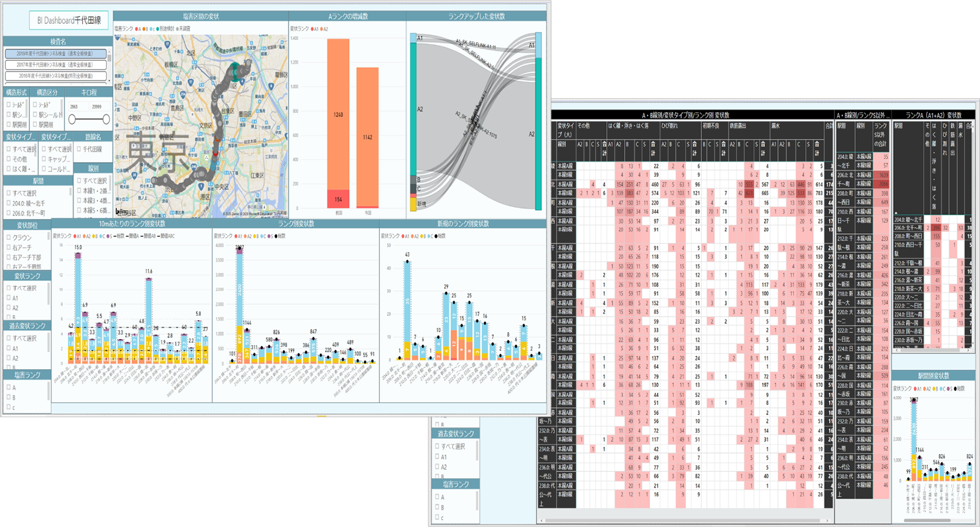Check 204.0: 綾〜北千 in the 駅間 slicer
This screenshot has height=527, width=980.
point(9,203)
